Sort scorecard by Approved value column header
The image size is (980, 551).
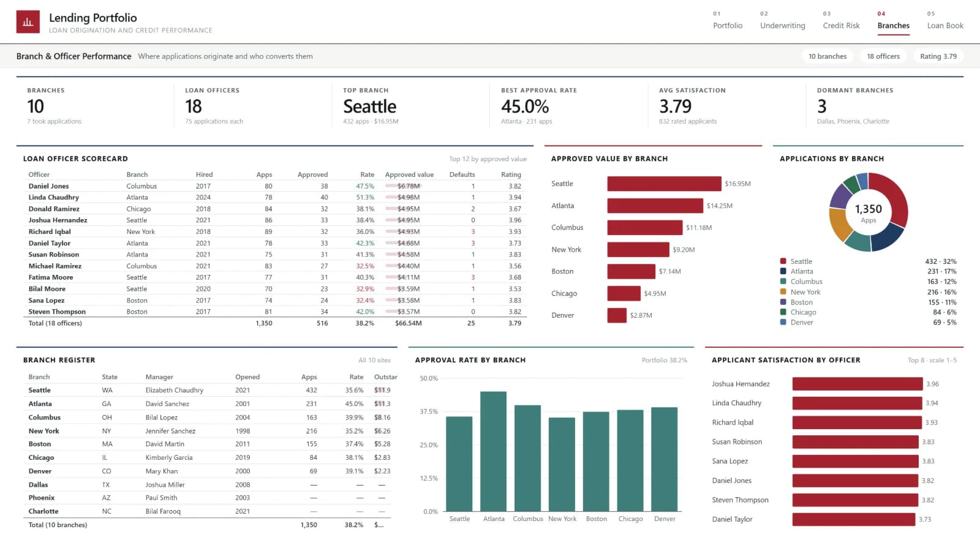pyautogui.click(x=409, y=174)
